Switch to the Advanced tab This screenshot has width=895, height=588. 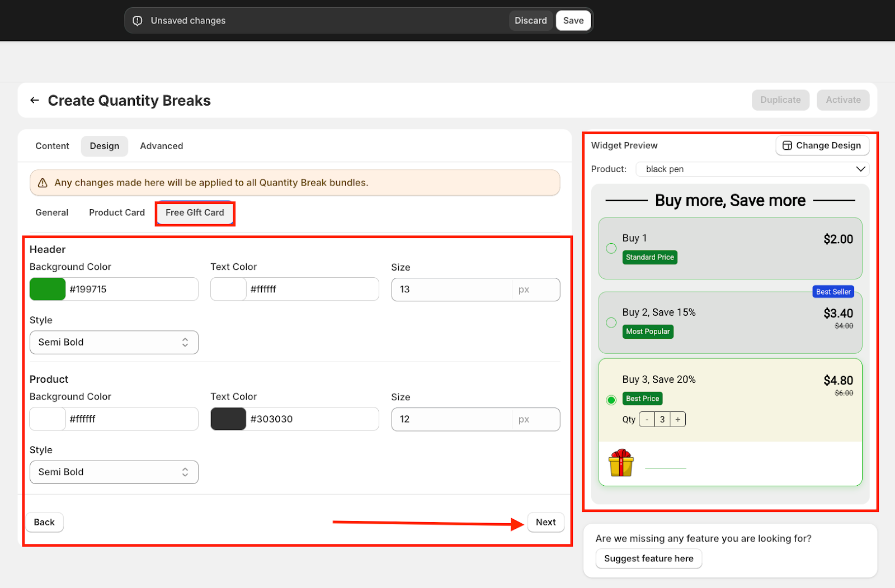click(x=161, y=146)
